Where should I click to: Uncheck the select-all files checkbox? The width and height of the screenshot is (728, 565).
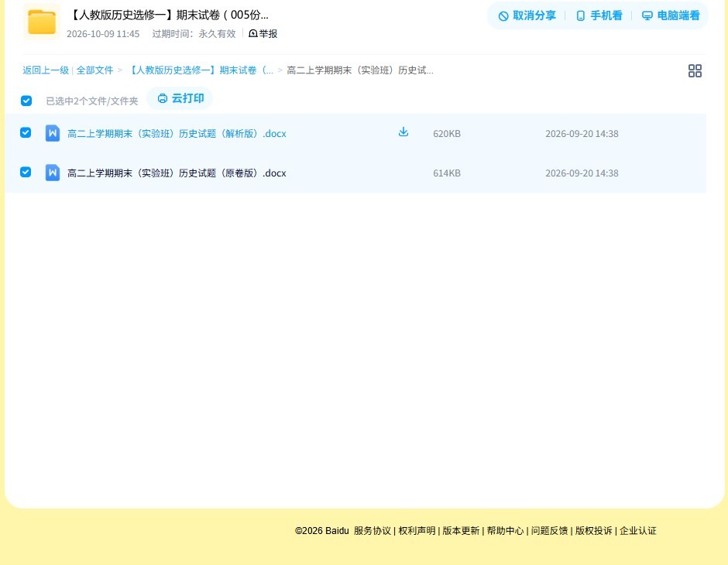coord(26,101)
